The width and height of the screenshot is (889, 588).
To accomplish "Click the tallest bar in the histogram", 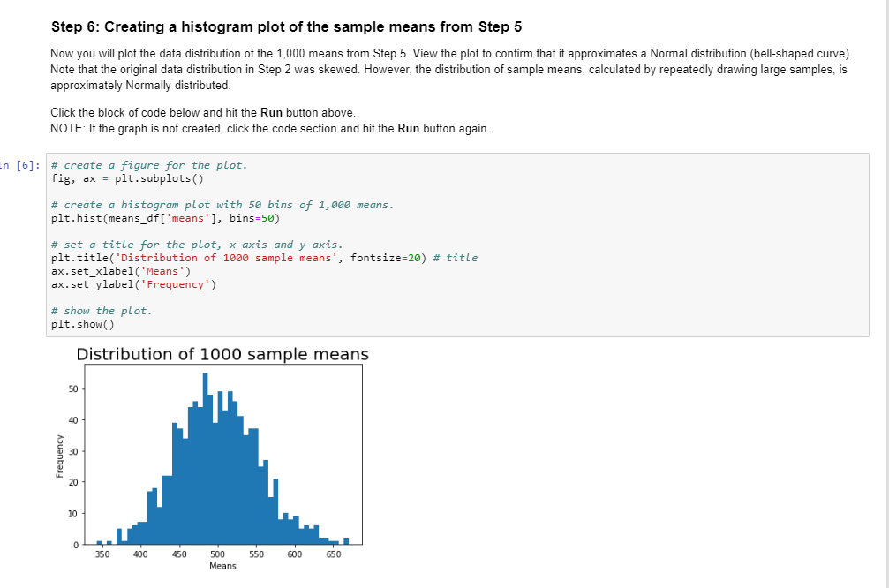I will (x=206, y=397).
